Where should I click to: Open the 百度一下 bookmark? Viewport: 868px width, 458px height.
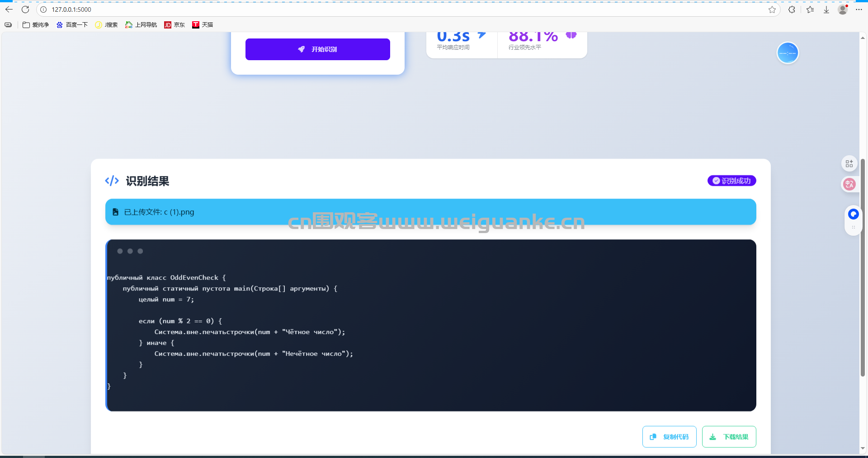point(72,25)
